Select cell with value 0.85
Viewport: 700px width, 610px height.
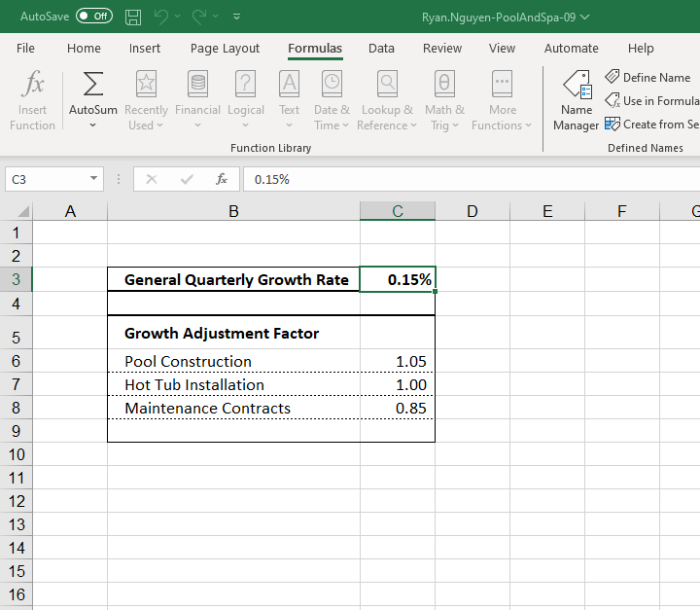click(x=398, y=408)
